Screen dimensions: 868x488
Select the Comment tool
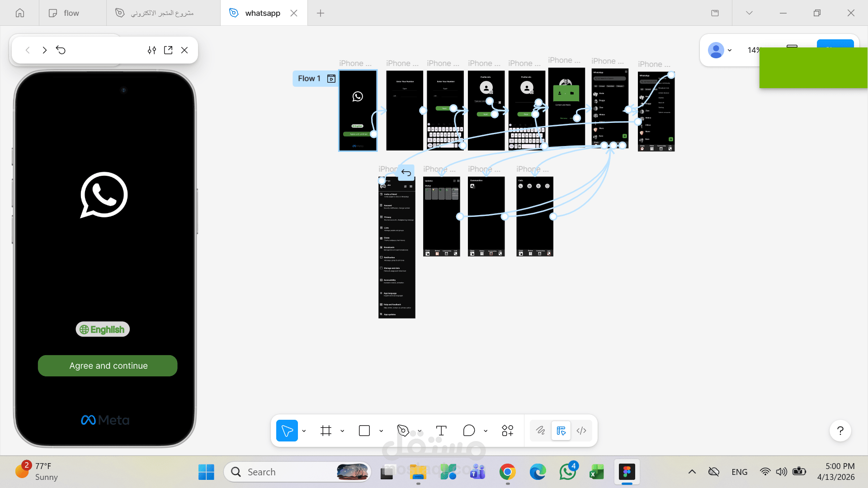click(469, 431)
